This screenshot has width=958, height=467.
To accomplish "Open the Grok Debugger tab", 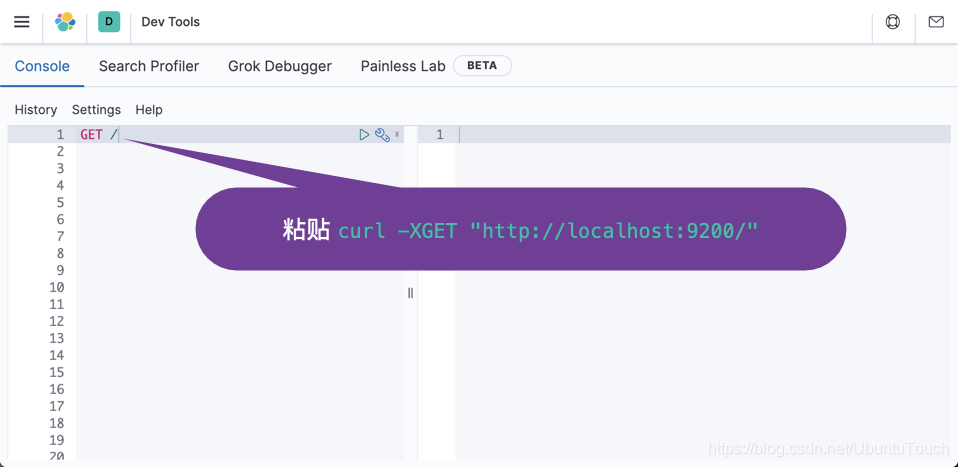I will [280, 66].
